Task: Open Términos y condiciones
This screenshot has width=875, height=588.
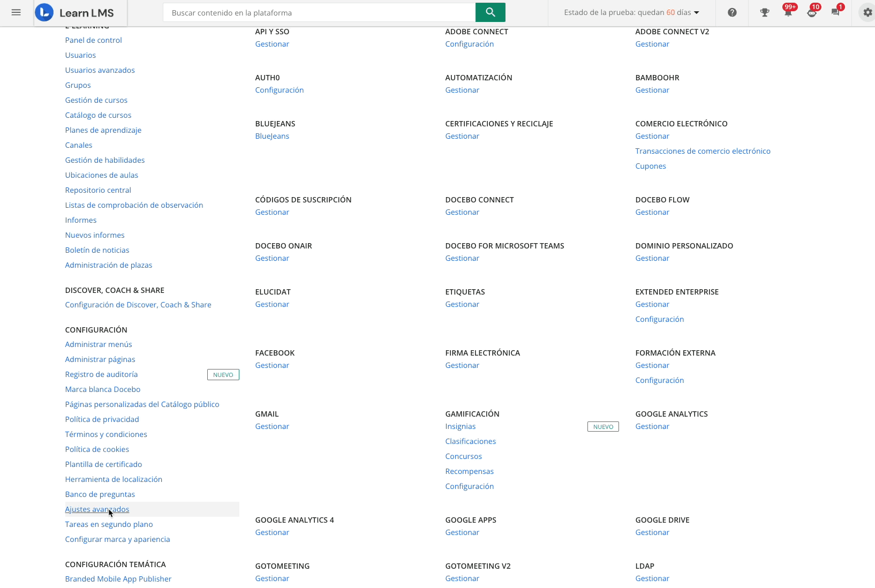Action: coord(106,434)
